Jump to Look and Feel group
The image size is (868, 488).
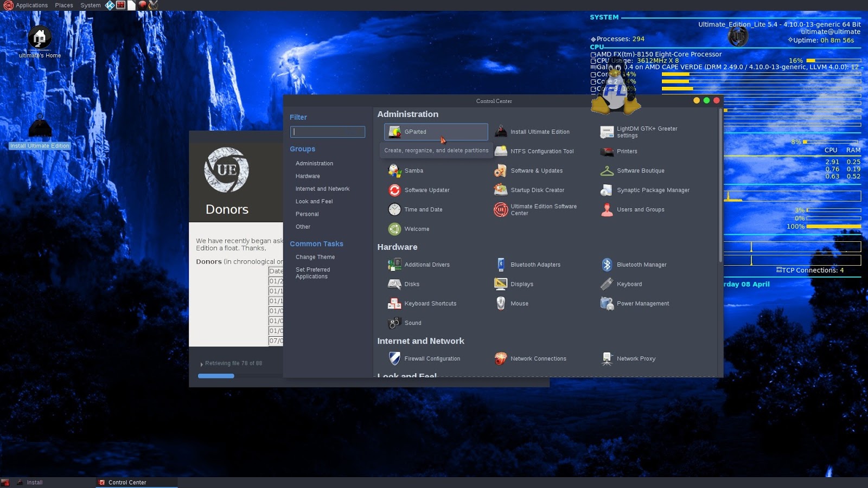point(314,201)
